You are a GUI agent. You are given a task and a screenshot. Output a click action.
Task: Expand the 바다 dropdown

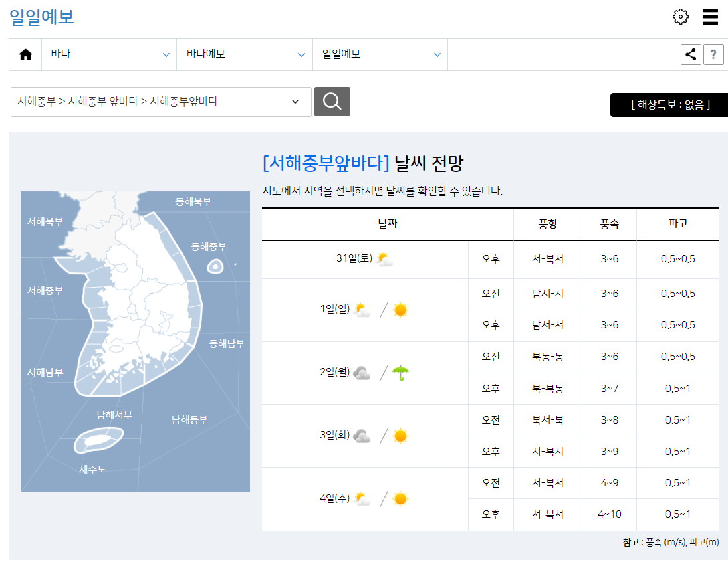[109, 54]
